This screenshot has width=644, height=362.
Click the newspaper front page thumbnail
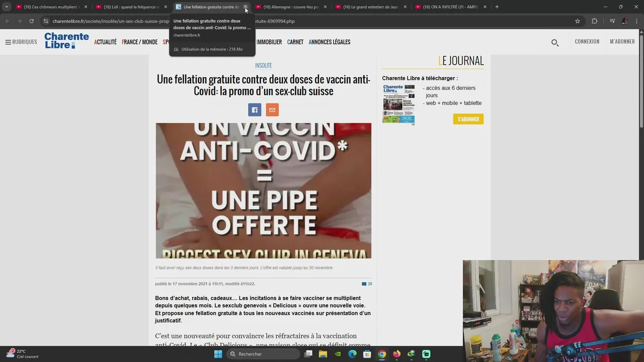coord(398,104)
